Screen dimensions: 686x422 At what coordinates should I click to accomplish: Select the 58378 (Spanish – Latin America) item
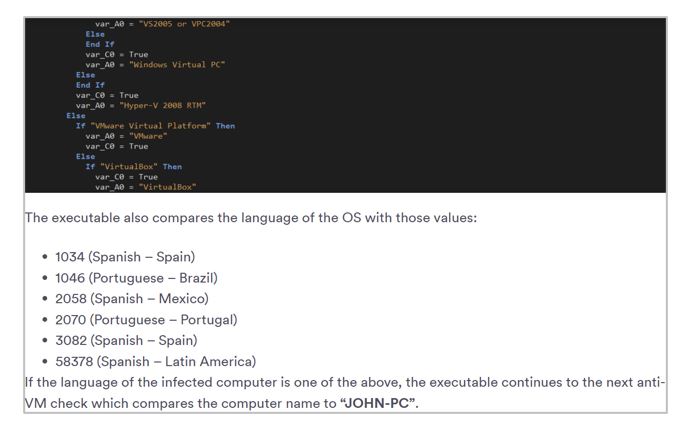click(x=155, y=362)
